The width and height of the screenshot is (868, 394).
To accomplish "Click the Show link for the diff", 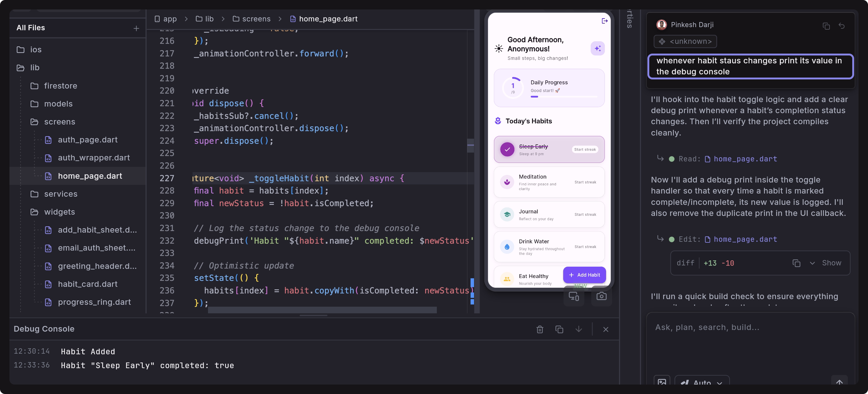I will pyautogui.click(x=831, y=263).
